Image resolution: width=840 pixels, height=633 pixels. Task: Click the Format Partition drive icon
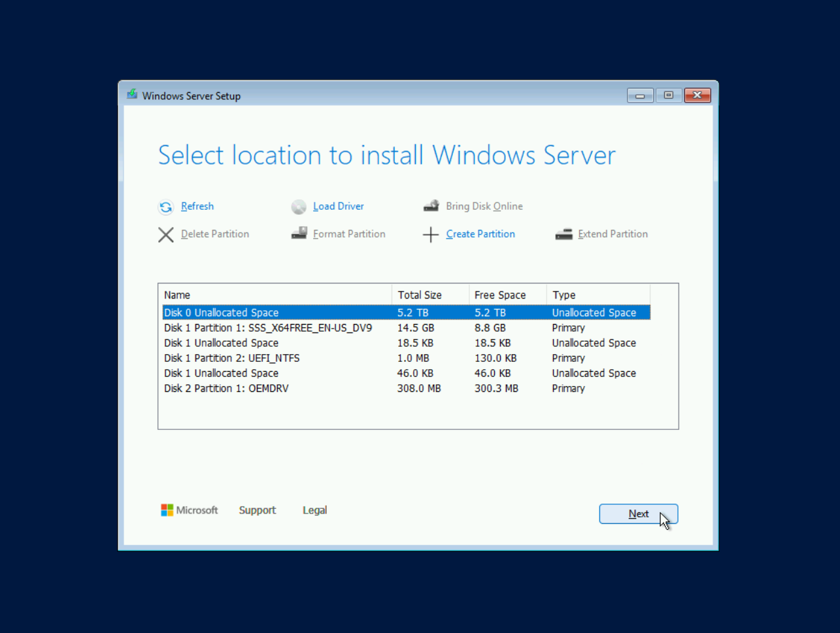click(299, 233)
